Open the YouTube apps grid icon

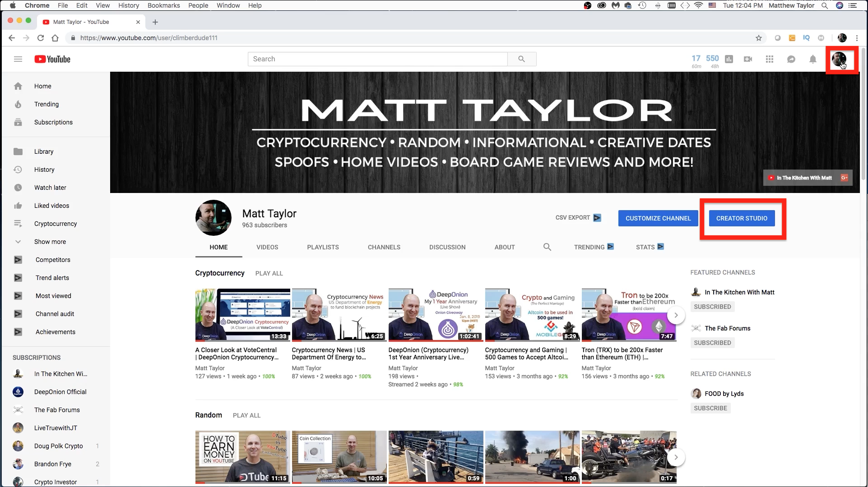770,59
